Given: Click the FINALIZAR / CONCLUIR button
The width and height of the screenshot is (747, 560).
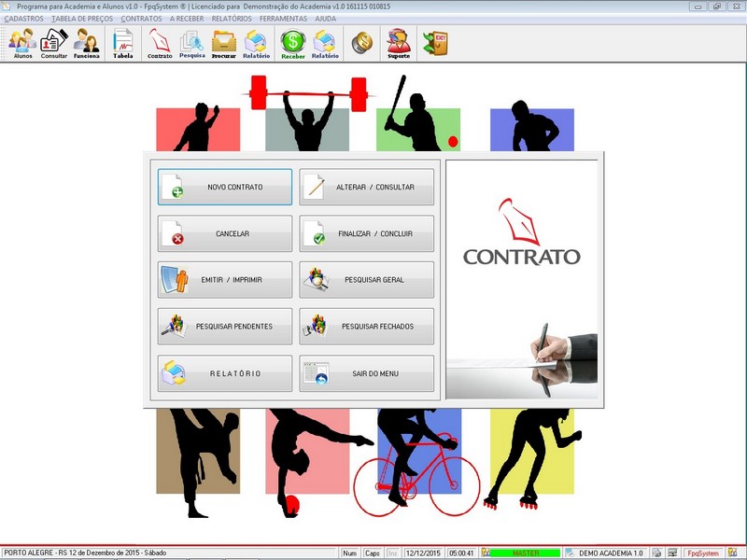Looking at the screenshot, I should click(x=366, y=234).
